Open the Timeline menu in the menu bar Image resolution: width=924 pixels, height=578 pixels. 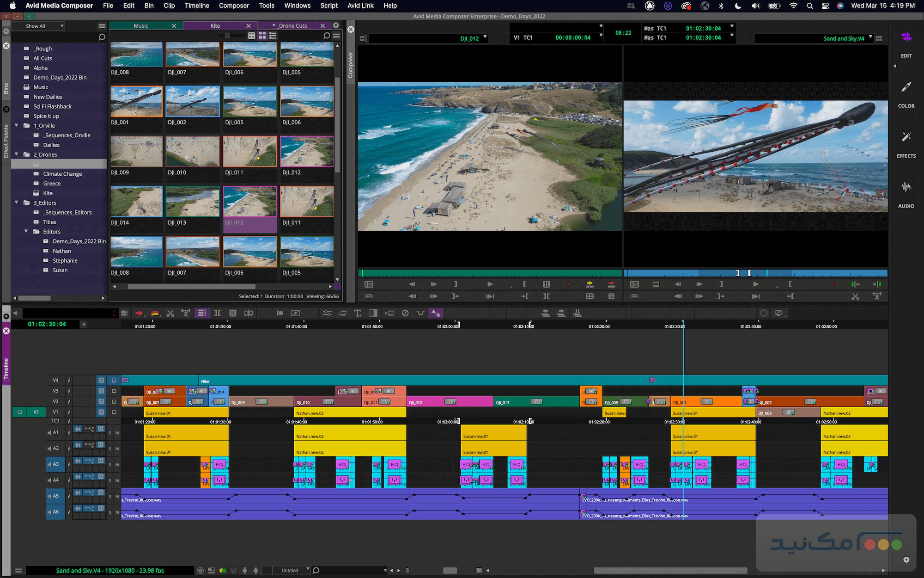click(196, 6)
